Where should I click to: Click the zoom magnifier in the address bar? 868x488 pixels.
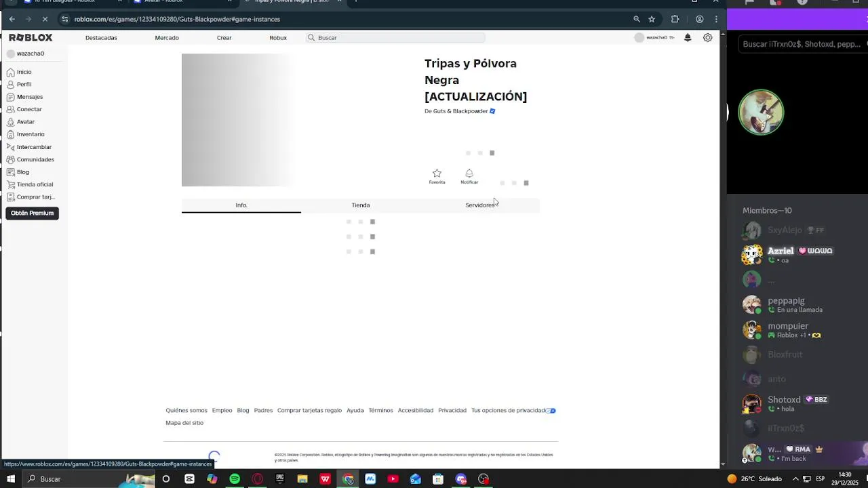pos(637,19)
